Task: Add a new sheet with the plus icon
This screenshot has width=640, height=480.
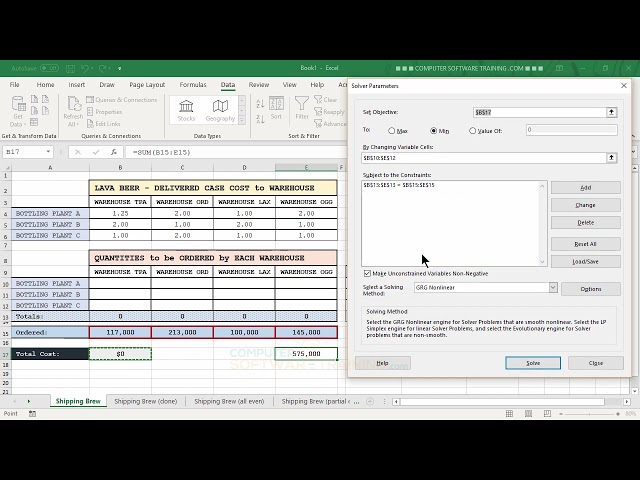Action: [x=370, y=402]
